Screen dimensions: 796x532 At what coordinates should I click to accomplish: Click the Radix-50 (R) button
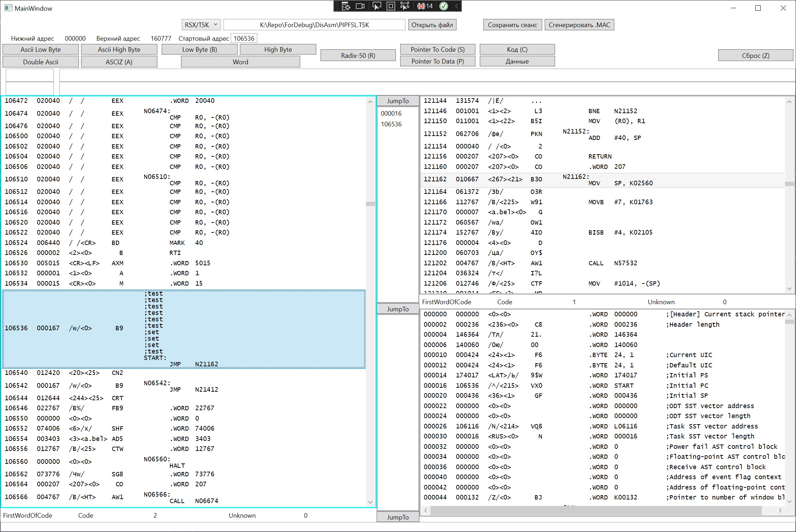tap(358, 55)
